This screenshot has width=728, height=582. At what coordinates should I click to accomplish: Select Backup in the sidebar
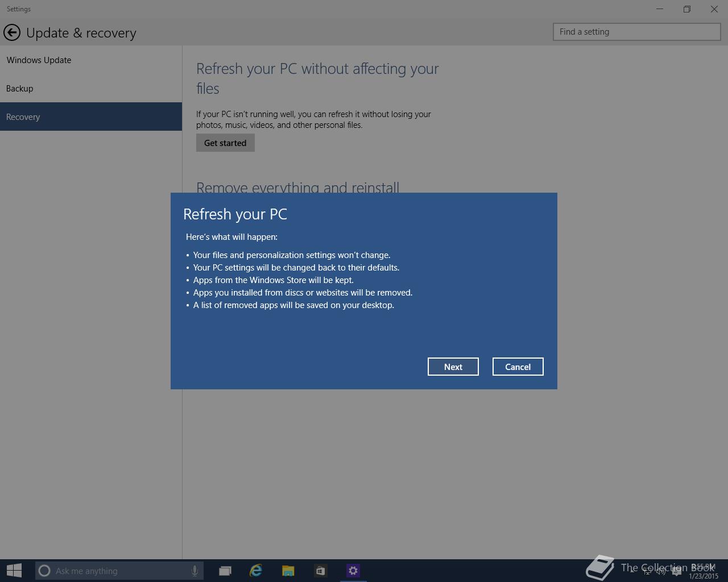pos(91,88)
